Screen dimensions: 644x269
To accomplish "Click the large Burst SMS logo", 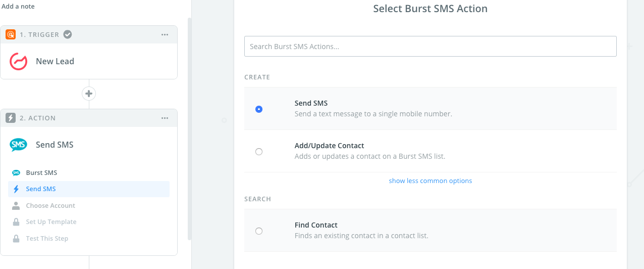I will click(18, 145).
